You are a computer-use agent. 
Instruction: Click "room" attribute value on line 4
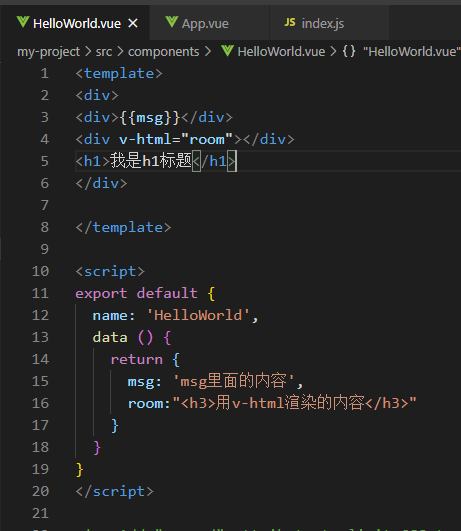(x=207, y=140)
